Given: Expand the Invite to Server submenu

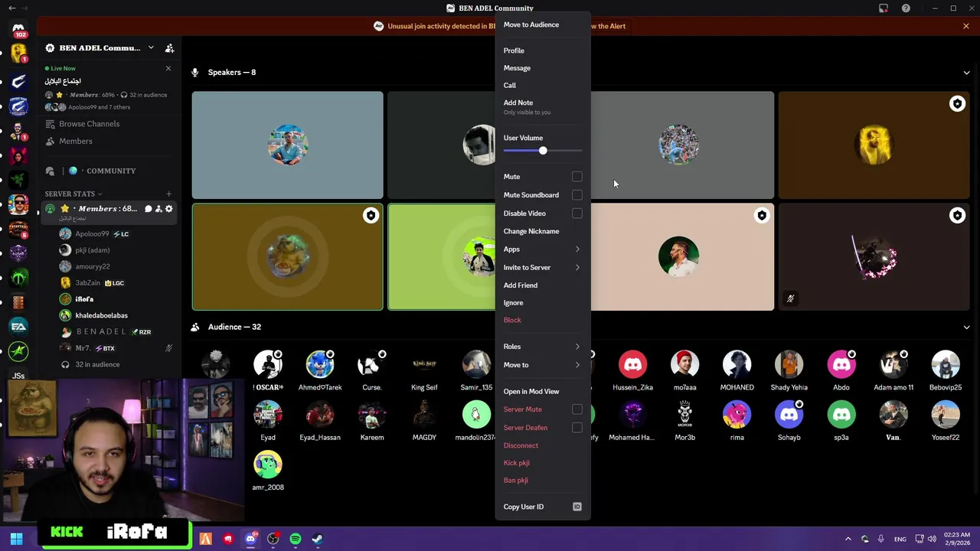Looking at the screenshot, I should tap(543, 267).
